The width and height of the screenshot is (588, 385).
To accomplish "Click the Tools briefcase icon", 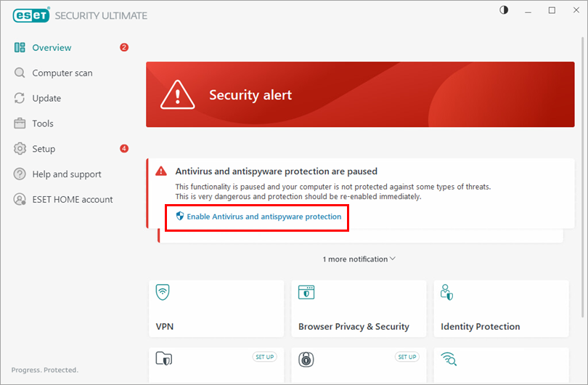I will [20, 123].
